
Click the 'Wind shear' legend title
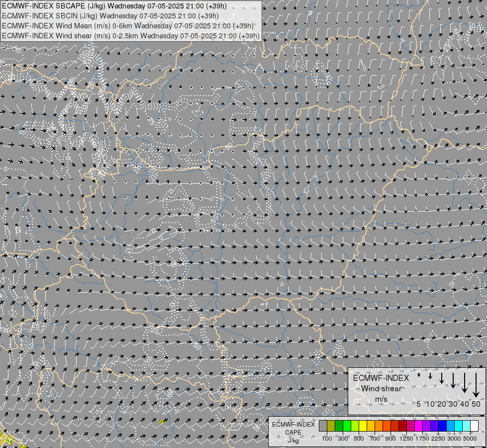click(382, 389)
